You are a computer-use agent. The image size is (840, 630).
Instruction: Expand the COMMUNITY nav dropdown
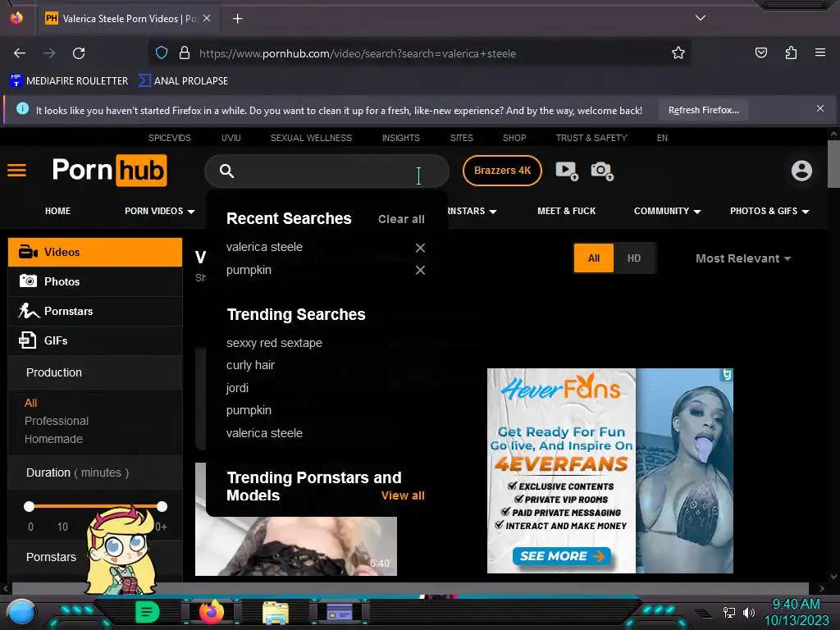(667, 211)
